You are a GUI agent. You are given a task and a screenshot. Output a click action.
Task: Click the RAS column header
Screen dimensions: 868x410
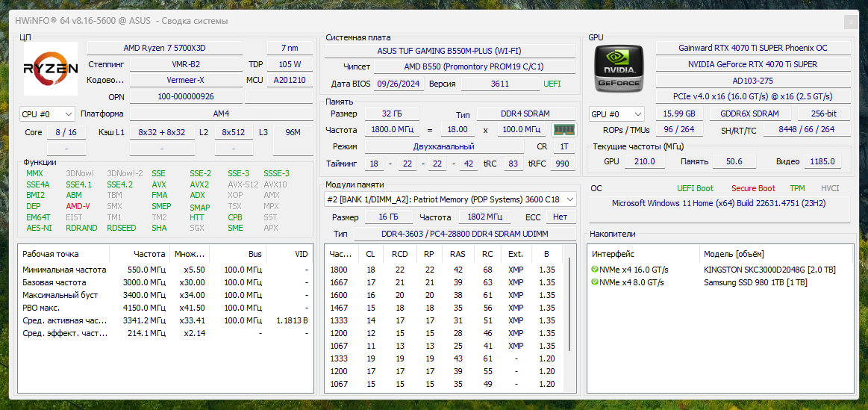tap(458, 254)
